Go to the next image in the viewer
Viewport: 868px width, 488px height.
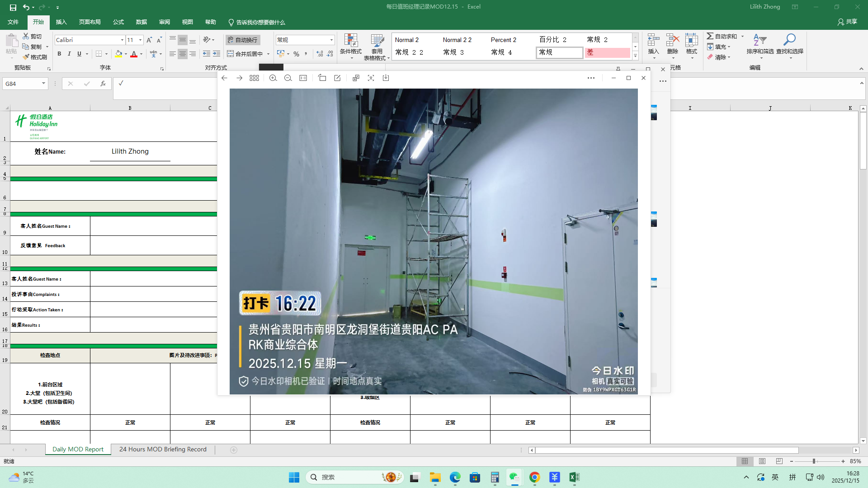[239, 78]
